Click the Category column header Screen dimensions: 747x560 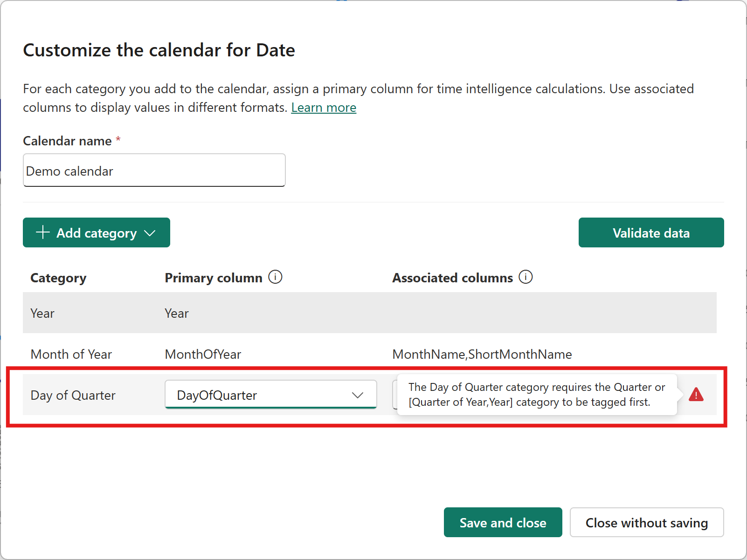pyautogui.click(x=58, y=278)
